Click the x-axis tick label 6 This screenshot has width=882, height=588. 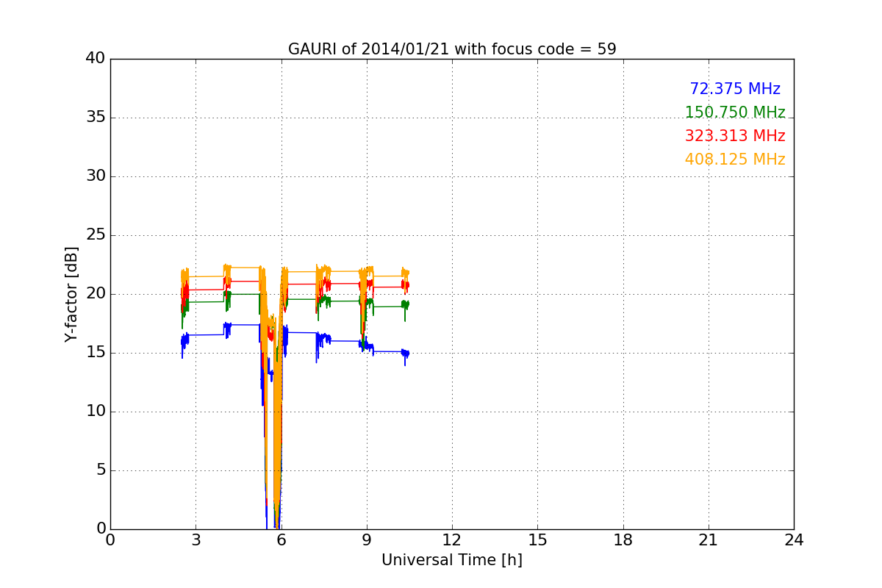pos(282,540)
